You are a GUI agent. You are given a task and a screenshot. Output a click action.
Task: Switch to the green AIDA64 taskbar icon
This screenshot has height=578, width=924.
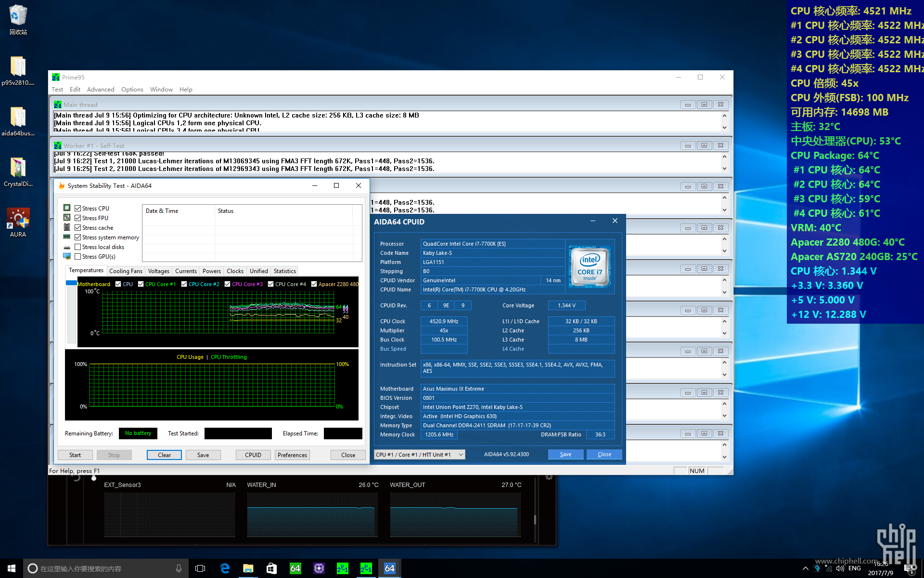tap(295, 568)
